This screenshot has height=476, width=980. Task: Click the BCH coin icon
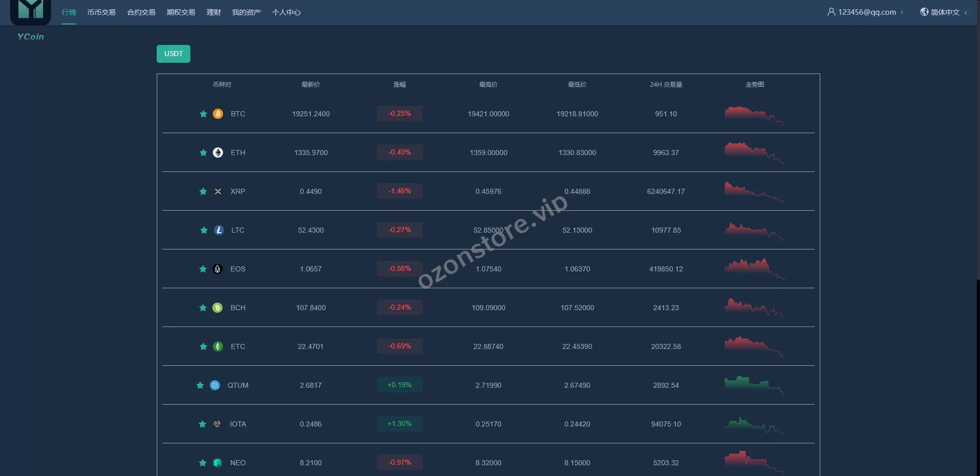point(217,308)
